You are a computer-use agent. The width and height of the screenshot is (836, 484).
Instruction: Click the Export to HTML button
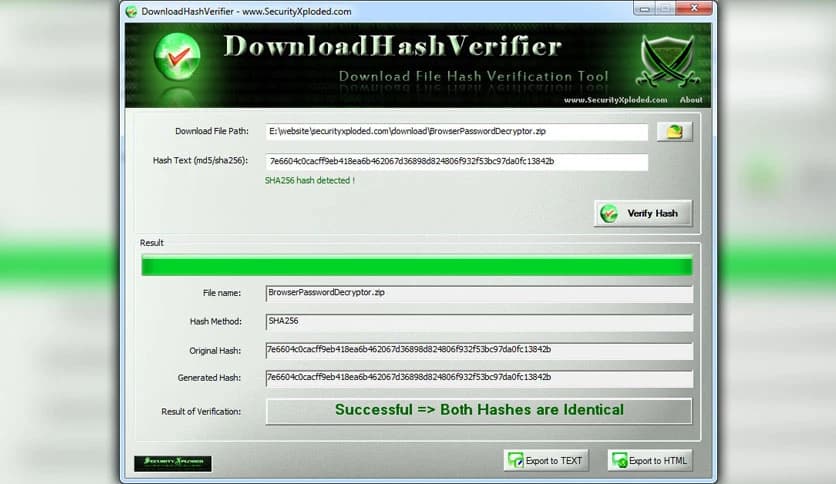pyautogui.click(x=650, y=461)
